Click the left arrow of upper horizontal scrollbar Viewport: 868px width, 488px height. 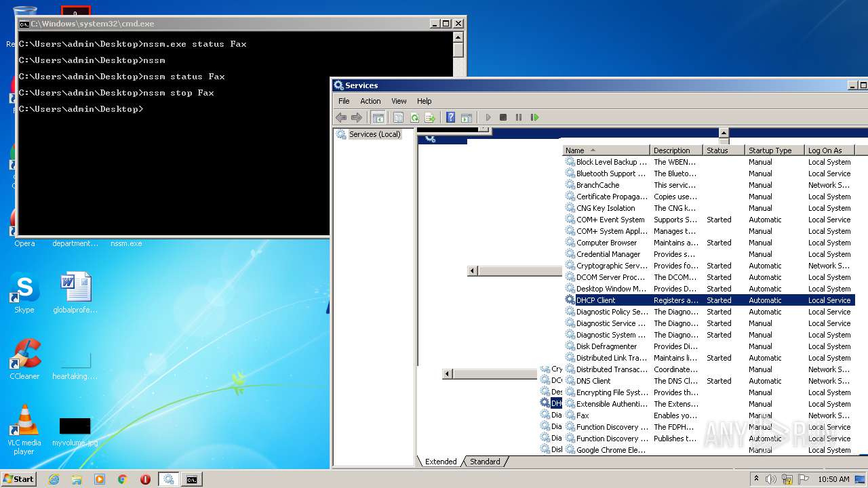pos(473,271)
